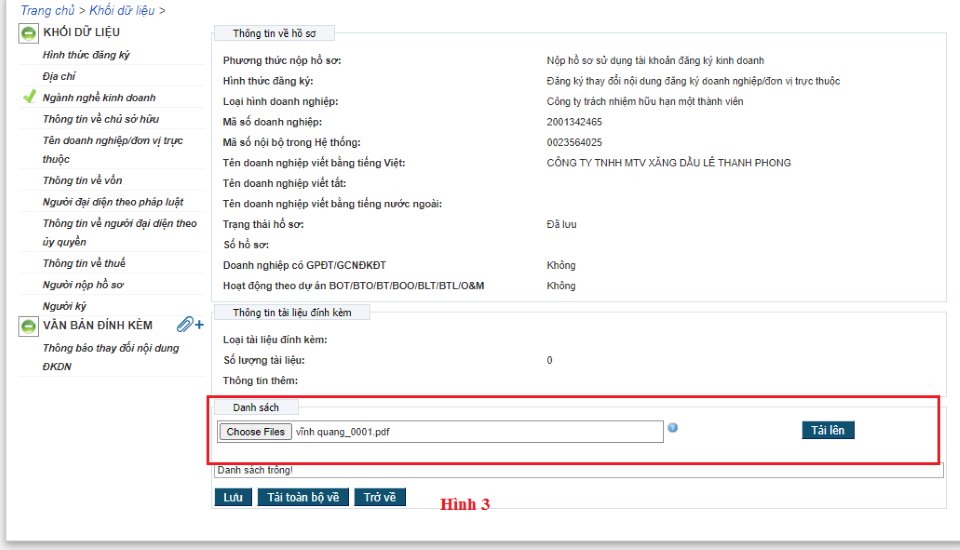Viewport: 960px width, 550px height.
Task: Click the Không value for Hoạt động theo dự án BOT
Action: (561, 285)
